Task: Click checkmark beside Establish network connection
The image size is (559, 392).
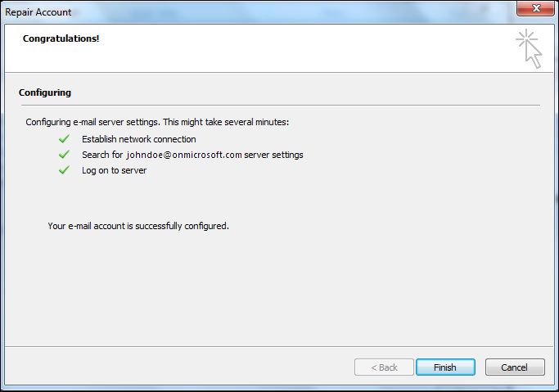Action: coord(64,139)
